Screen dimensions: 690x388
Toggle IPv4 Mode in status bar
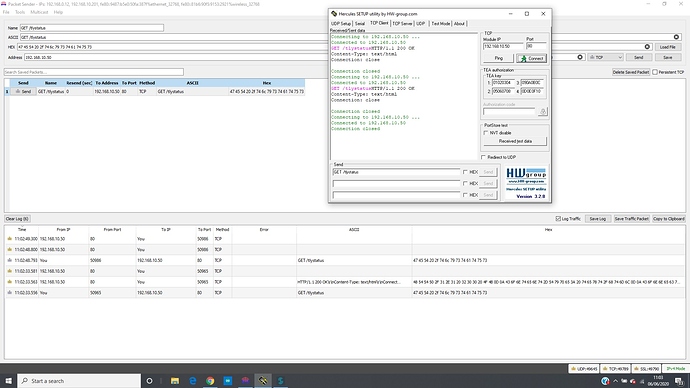point(675,369)
